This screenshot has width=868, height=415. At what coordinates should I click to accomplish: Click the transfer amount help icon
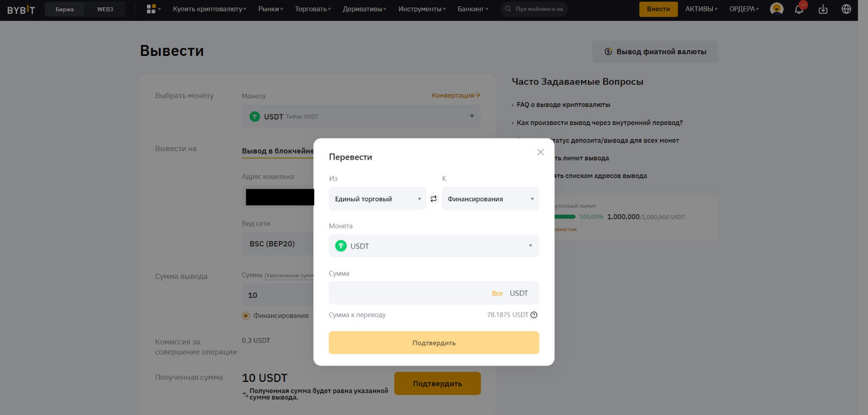(x=534, y=315)
